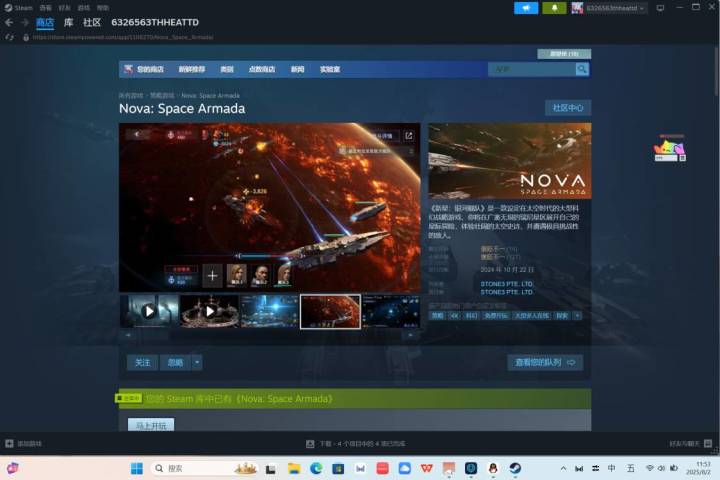Open screenshot in external window icon
Image resolution: width=720 pixels, height=480 pixels.
click(x=409, y=136)
